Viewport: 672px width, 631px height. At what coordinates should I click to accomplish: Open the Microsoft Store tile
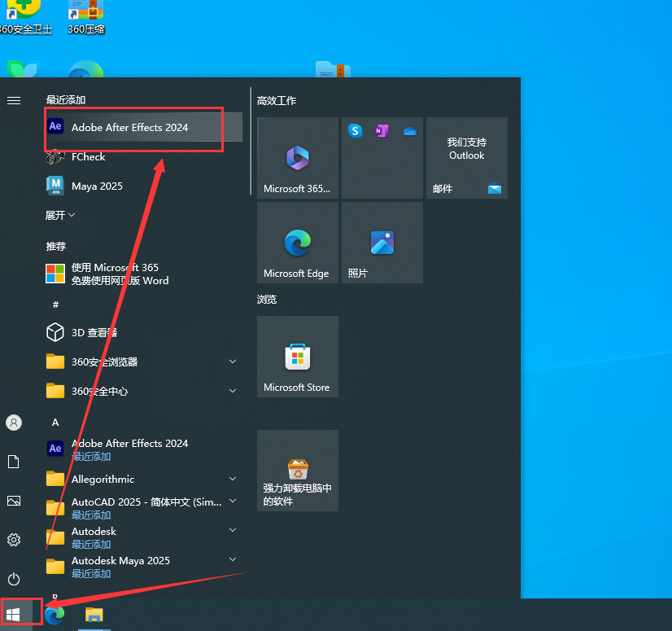tap(298, 357)
